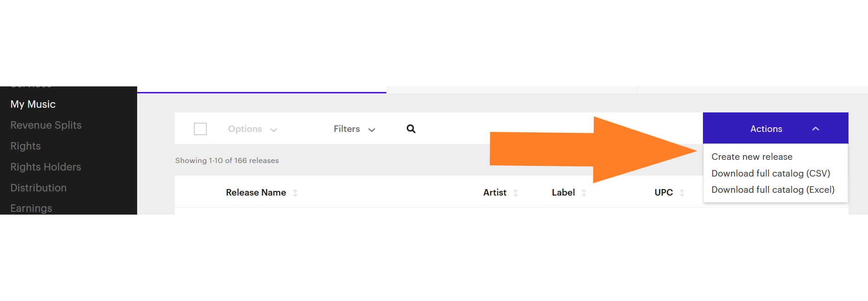Open Revenue Splits from the sidebar
The image size is (868, 301).
point(46,125)
